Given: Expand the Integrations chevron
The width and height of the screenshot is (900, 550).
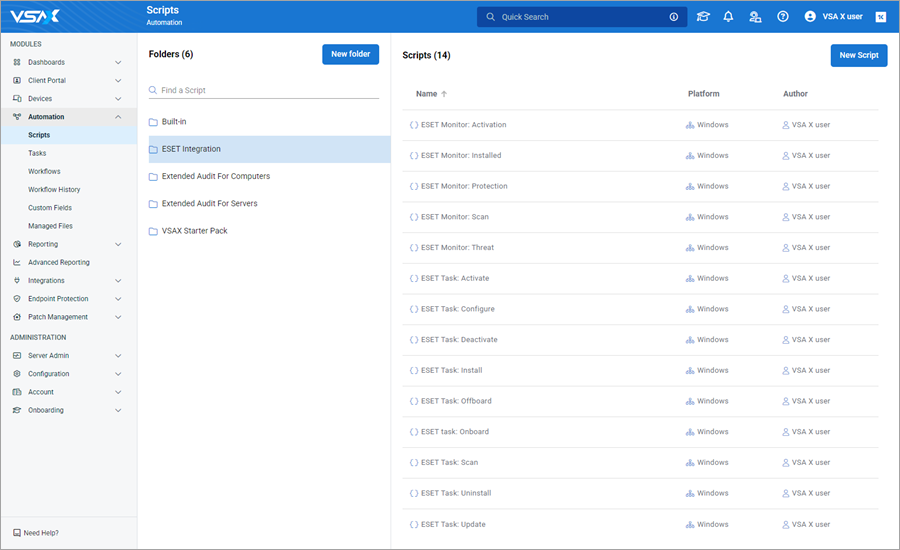Looking at the screenshot, I should click(118, 281).
